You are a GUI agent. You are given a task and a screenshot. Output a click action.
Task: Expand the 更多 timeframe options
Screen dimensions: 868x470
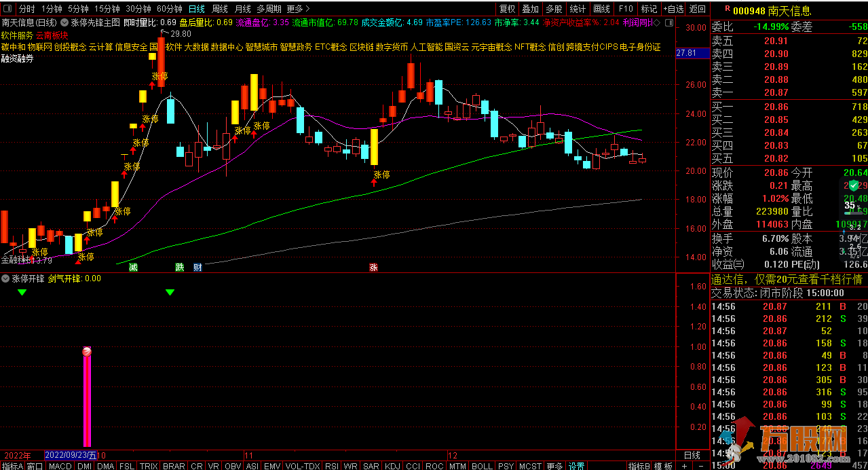click(298, 9)
